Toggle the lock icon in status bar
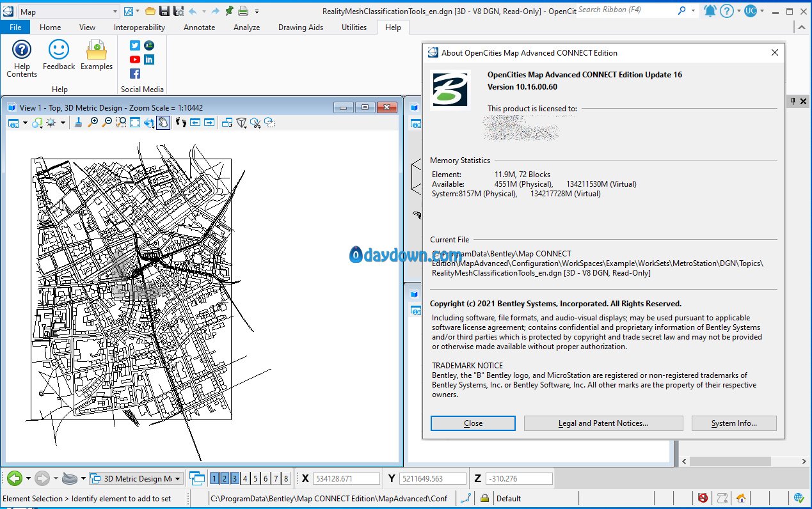This screenshot has height=509, width=812. coord(484,498)
